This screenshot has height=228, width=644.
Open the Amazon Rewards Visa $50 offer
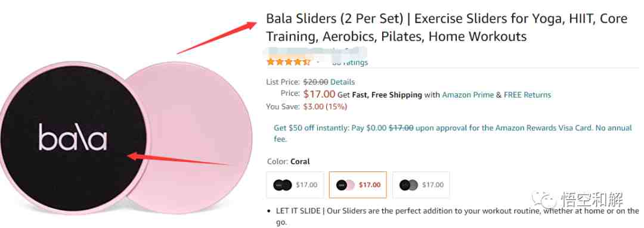coord(453,133)
